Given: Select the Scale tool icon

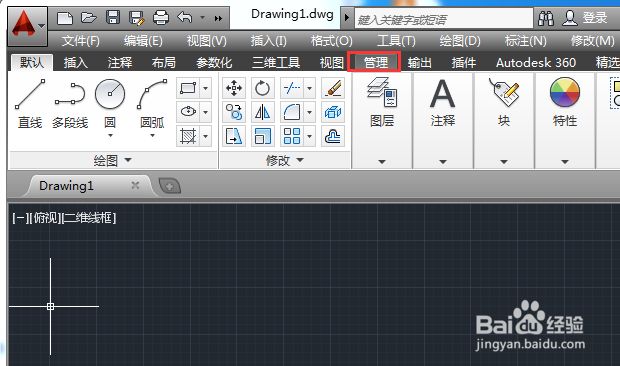Looking at the screenshot, I should [263, 136].
